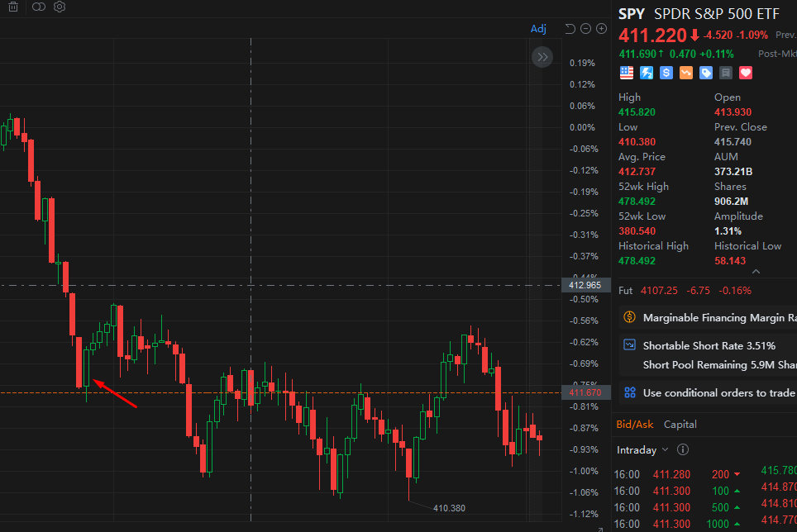Click the trash delete-drawings icon
Viewport: 797px width, 532px height.
pos(13,7)
